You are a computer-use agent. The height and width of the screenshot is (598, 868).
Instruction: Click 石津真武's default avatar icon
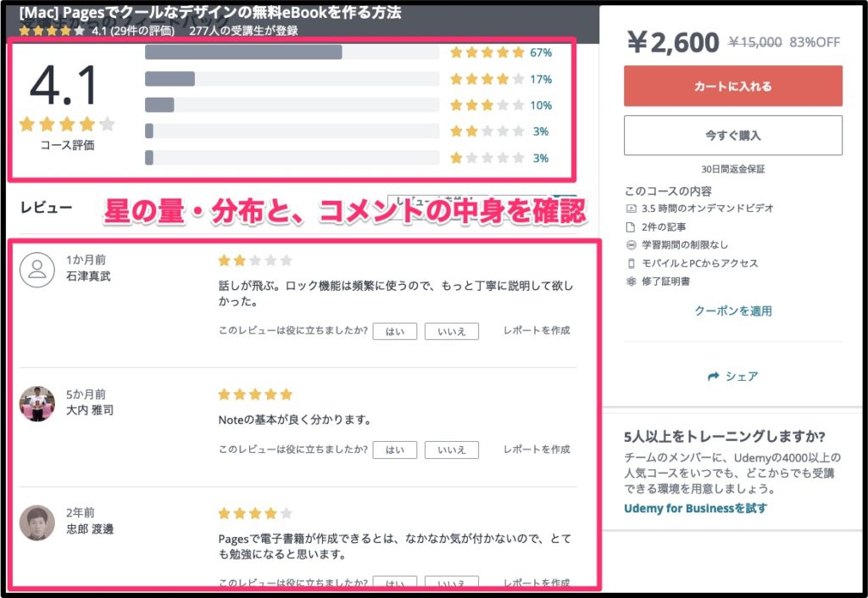pos(36,269)
